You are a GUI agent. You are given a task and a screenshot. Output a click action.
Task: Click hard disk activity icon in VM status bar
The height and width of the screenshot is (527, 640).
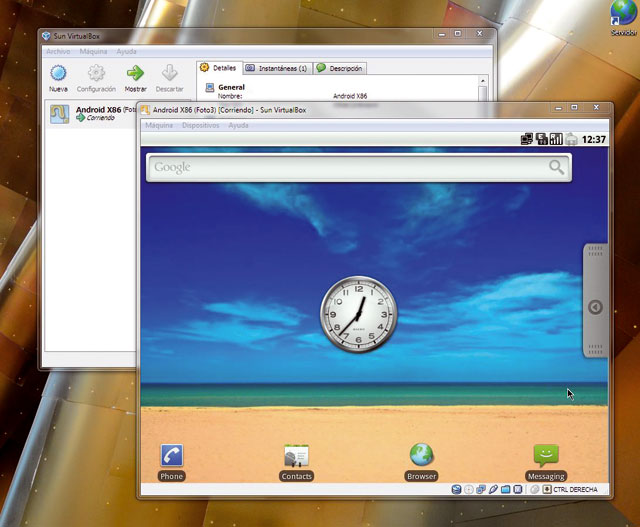(x=456, y=489)
